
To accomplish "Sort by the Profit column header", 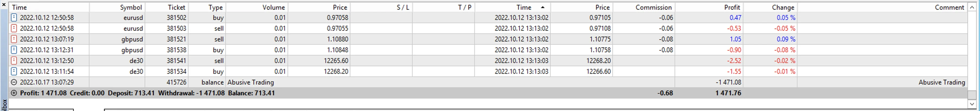I will point(731,7).
